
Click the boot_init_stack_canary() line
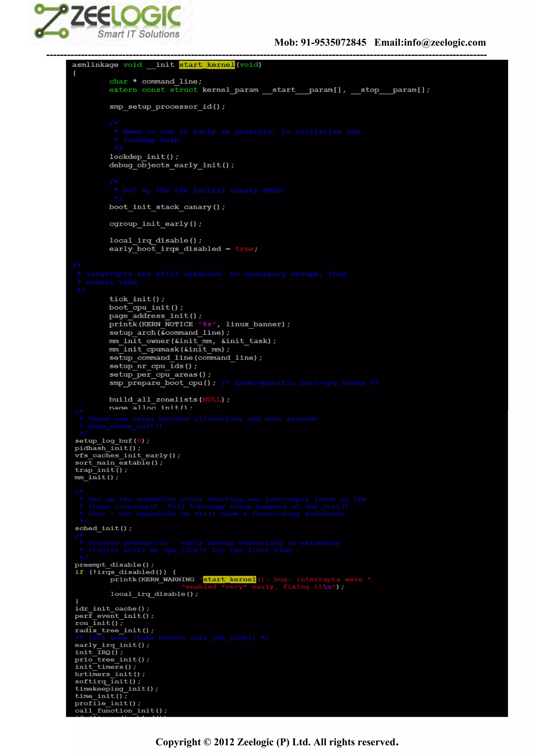pos(167,207)
